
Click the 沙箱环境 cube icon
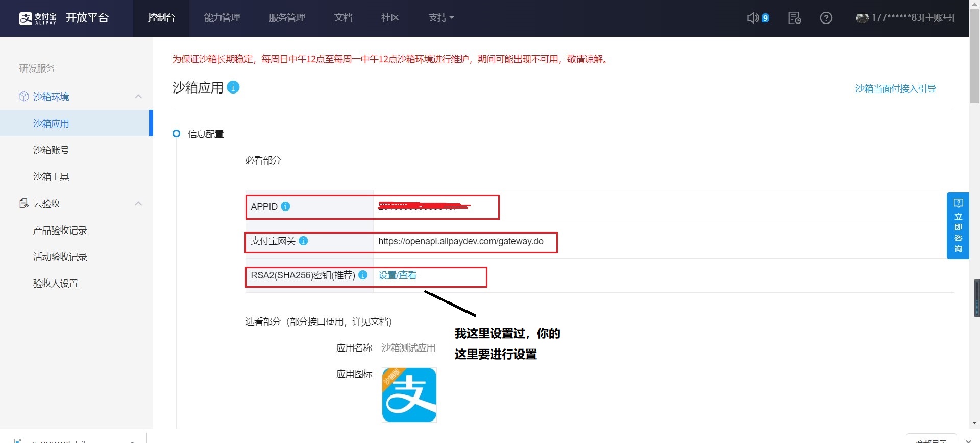point(23,97)
